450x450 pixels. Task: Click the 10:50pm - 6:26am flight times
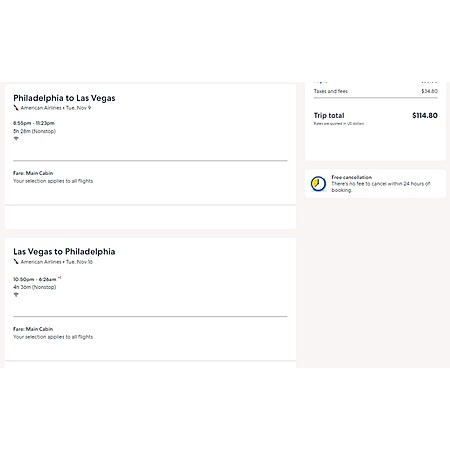[37, 279]
